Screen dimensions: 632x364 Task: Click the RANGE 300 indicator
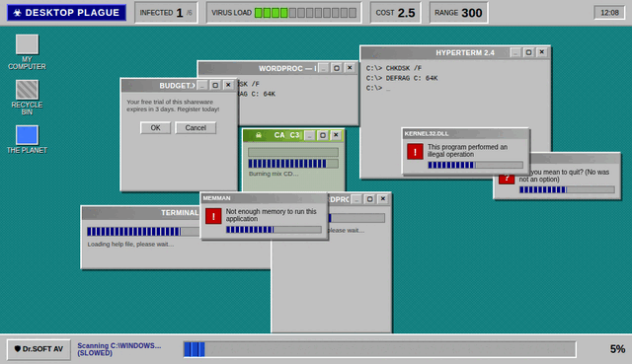point(458,13)
